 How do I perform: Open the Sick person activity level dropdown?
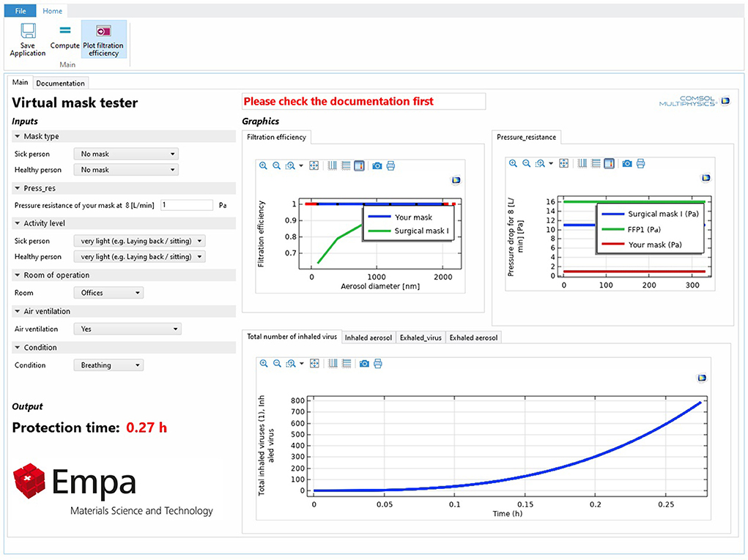(140, 241)
